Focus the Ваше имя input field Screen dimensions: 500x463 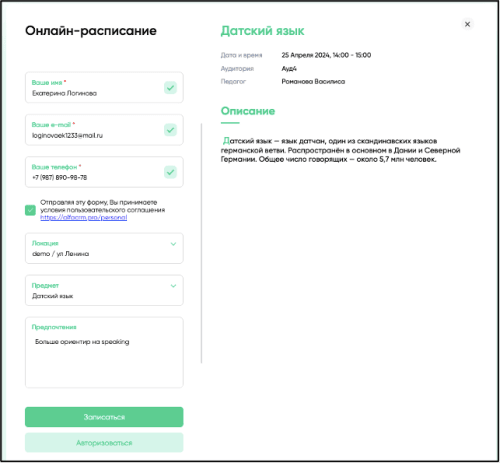tap(104, 88)
